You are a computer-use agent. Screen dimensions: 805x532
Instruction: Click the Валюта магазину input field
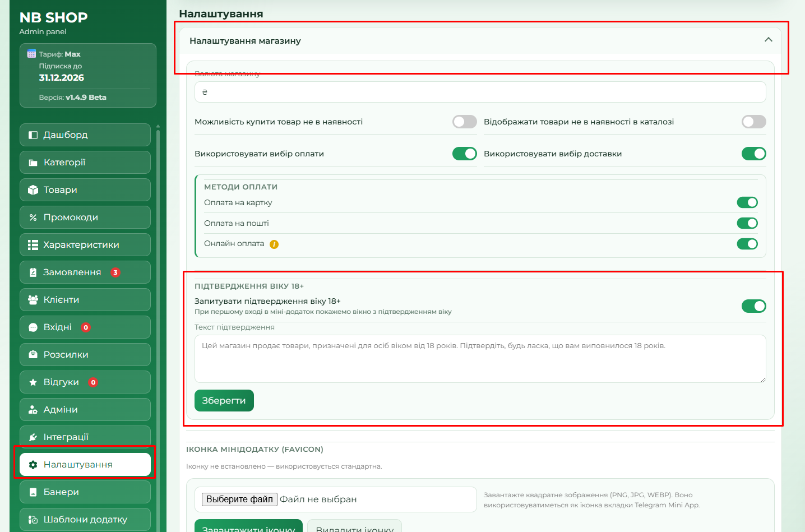480,92
